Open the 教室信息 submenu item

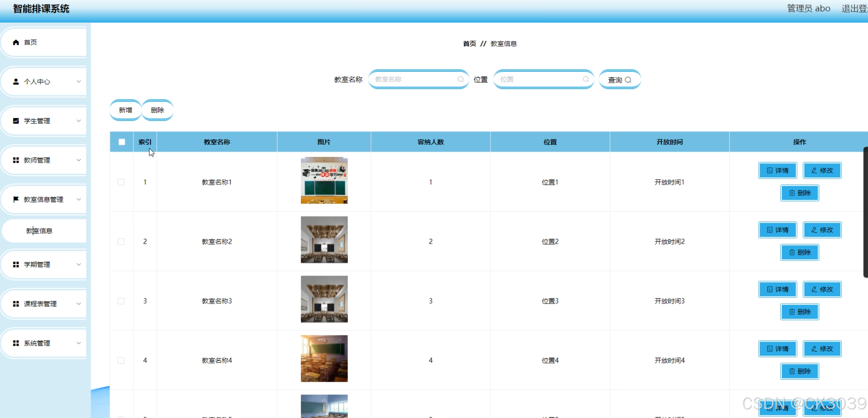[x=39, y=231]
